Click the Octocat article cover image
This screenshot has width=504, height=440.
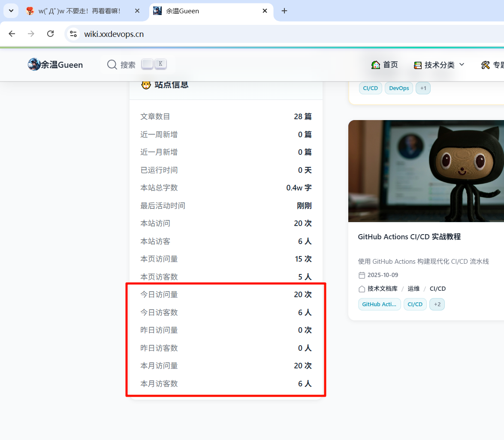(426, 171)
